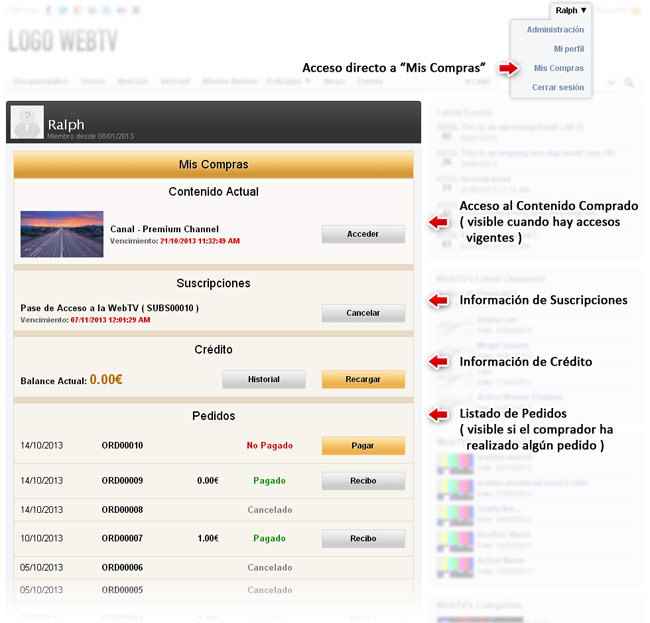This screenshot has height=623, width=650.
Task: Click the 1.00€ amount of ORD00007
Action: (208, 538)
